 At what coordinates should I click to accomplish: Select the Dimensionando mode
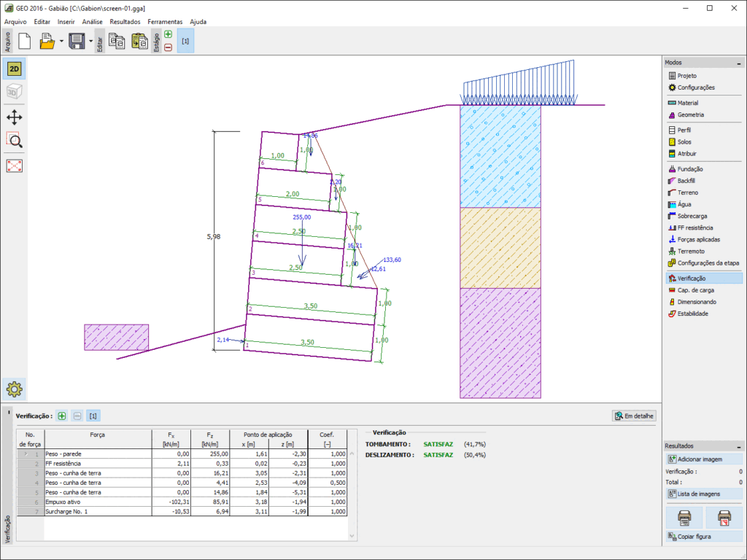click(x=704, y=302)
